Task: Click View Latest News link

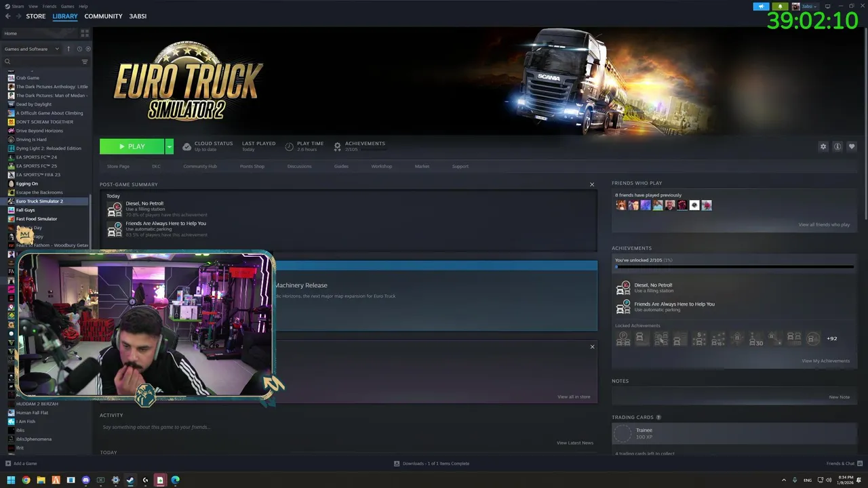Action: [575, 443]
